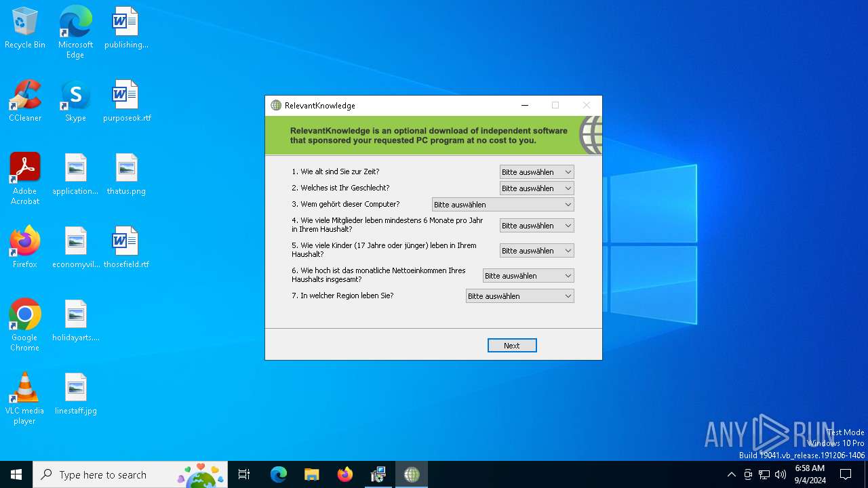This screenshot has width=868, height=488.
Task: Open File Explorer from the taskbar
Action: [311, 474]
